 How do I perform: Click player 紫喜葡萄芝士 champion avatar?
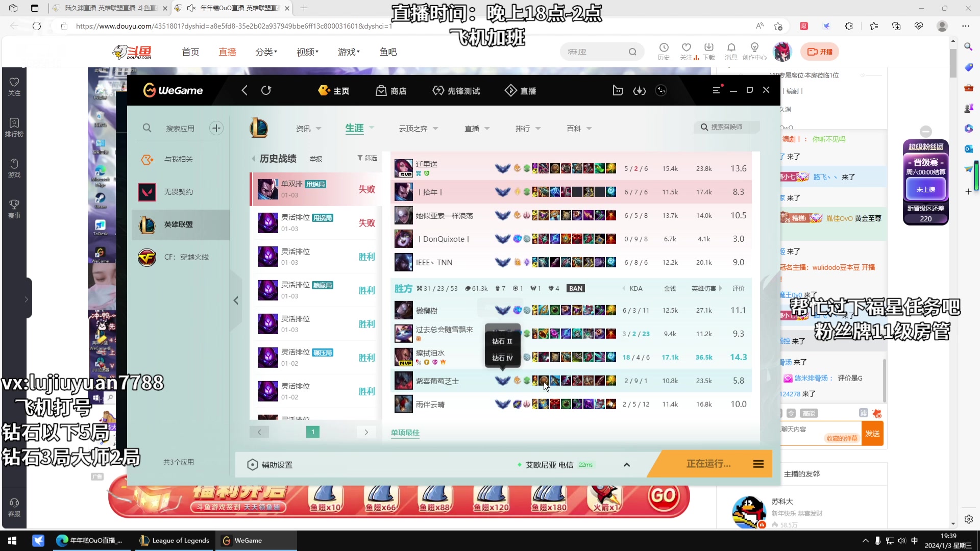[x=403, y=381]
